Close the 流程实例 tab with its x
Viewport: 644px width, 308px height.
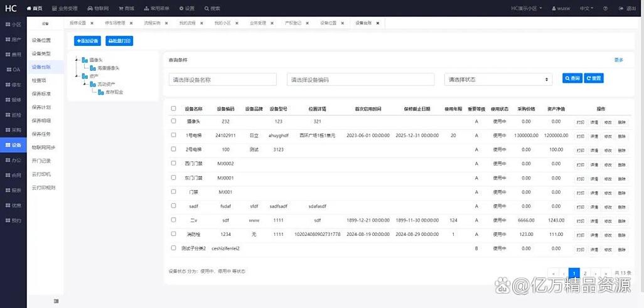(x=166, y=23)
